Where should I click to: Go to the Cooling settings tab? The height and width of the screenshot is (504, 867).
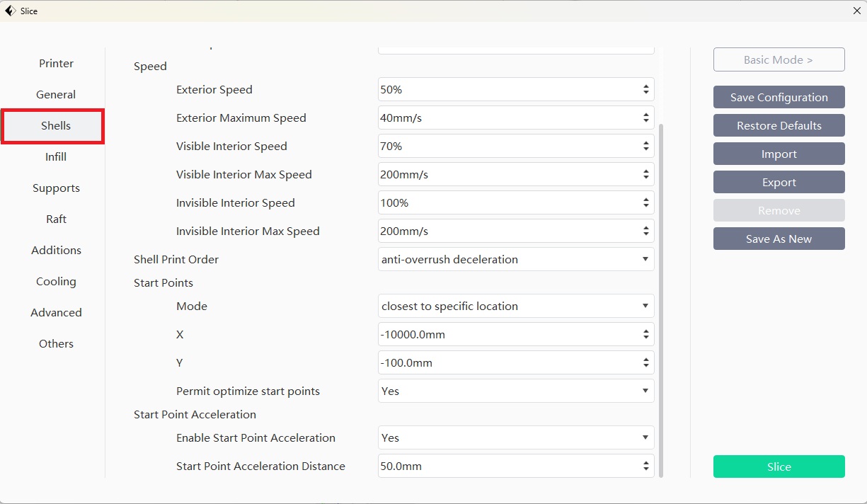click(56, 282)
